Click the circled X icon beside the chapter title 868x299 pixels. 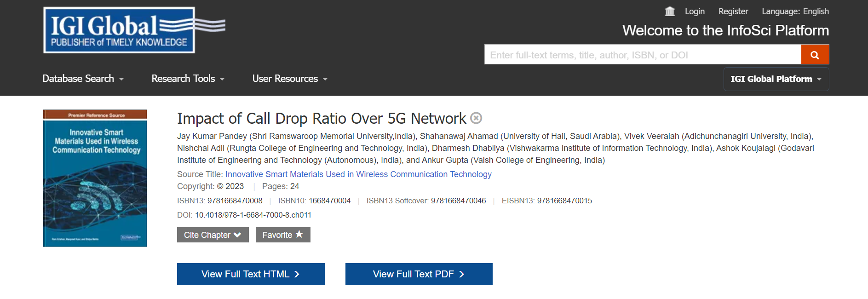tap(477, 118)
